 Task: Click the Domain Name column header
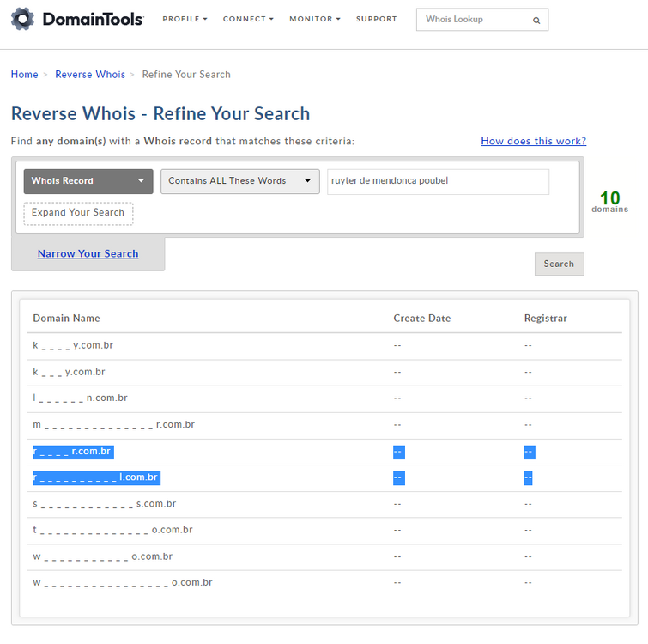pos(67,319)
